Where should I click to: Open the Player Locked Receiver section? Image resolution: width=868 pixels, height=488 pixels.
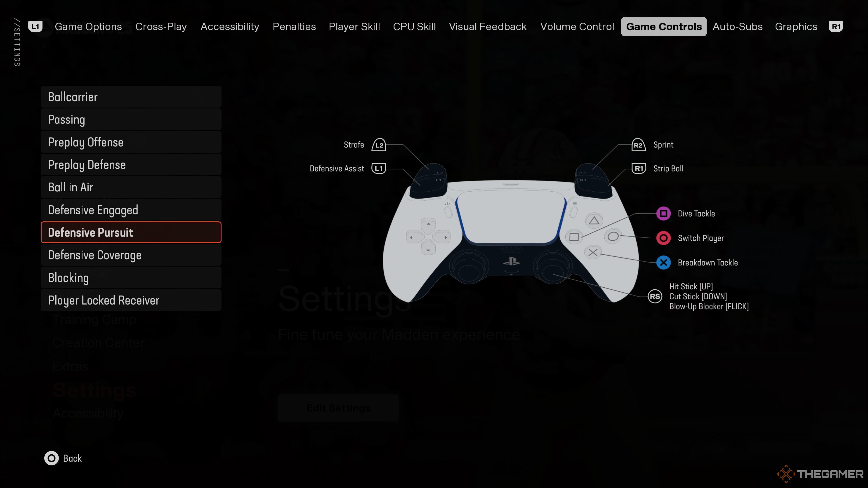coord(103,300)
